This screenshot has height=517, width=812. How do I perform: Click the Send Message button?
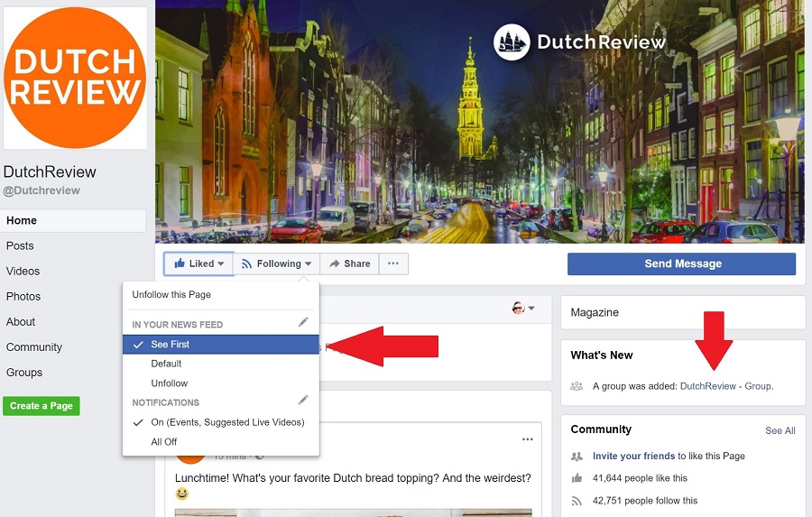pyautogui.click(x=681, y=263)
